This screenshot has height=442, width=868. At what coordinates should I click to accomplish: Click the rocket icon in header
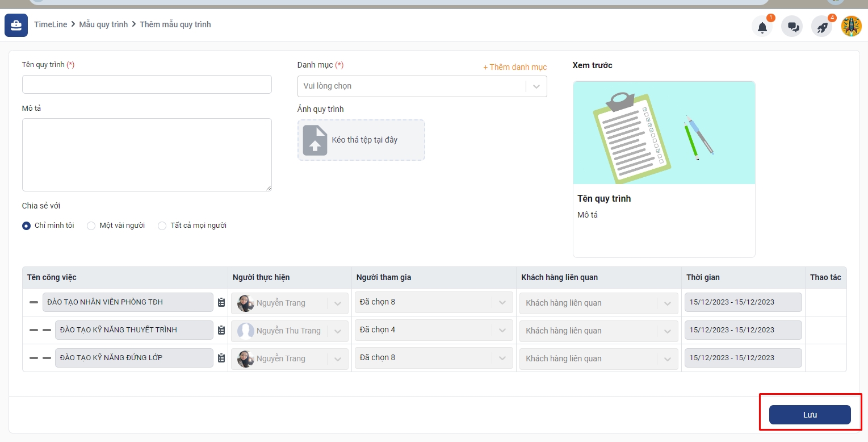click(821, 26)
